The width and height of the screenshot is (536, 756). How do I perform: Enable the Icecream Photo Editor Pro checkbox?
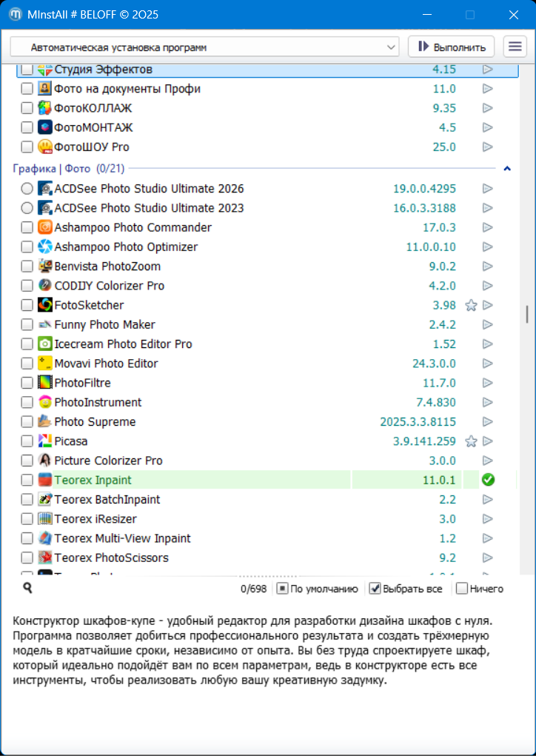point(27,344)
